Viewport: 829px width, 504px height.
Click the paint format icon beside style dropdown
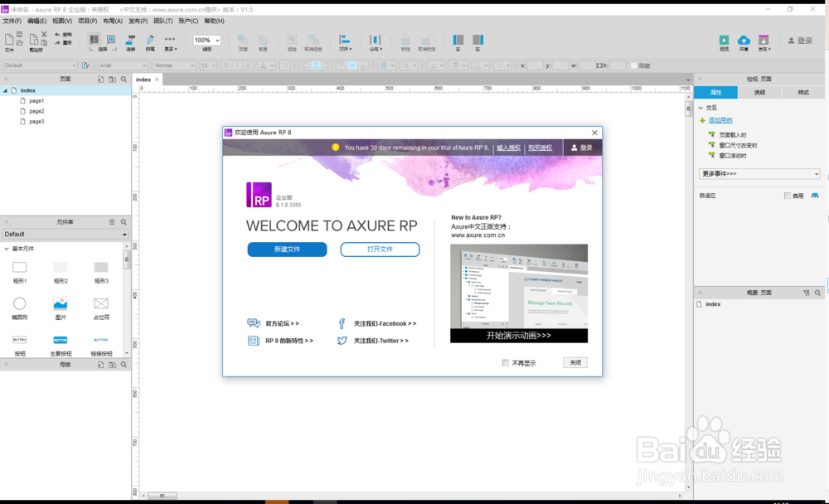[x=85, y=65]
